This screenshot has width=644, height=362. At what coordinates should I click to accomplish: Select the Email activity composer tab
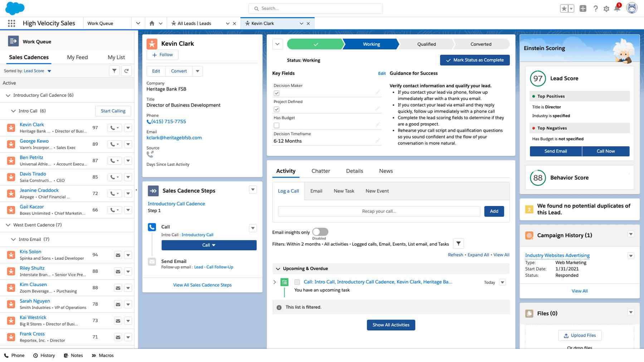pos(316,191)
